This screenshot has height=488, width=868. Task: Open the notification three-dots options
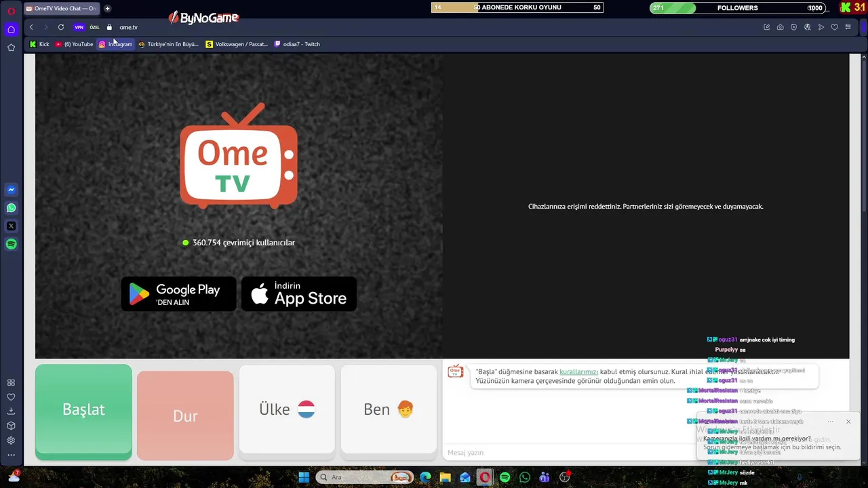(830, 422)
